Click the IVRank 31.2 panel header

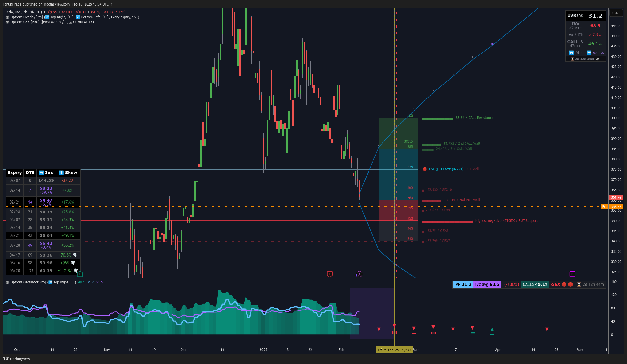point(585,16)
